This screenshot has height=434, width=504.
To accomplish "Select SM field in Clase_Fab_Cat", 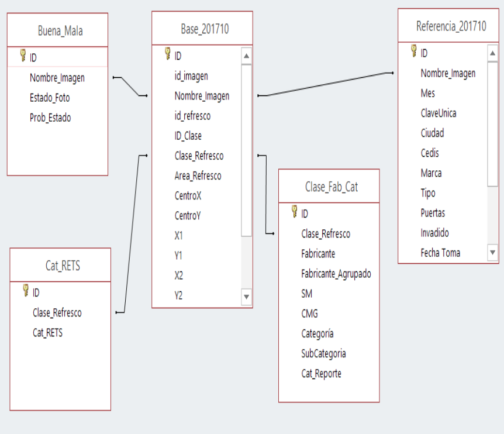I will pos(306,294).
